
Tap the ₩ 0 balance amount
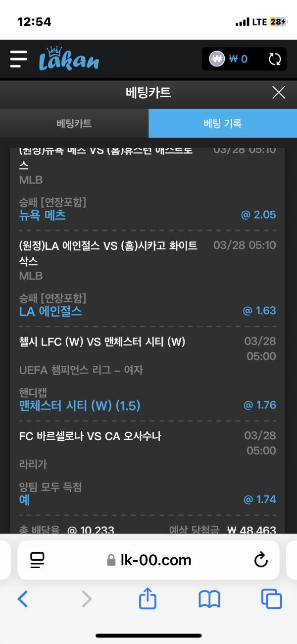pyautogui.click(x=238, y=59)
